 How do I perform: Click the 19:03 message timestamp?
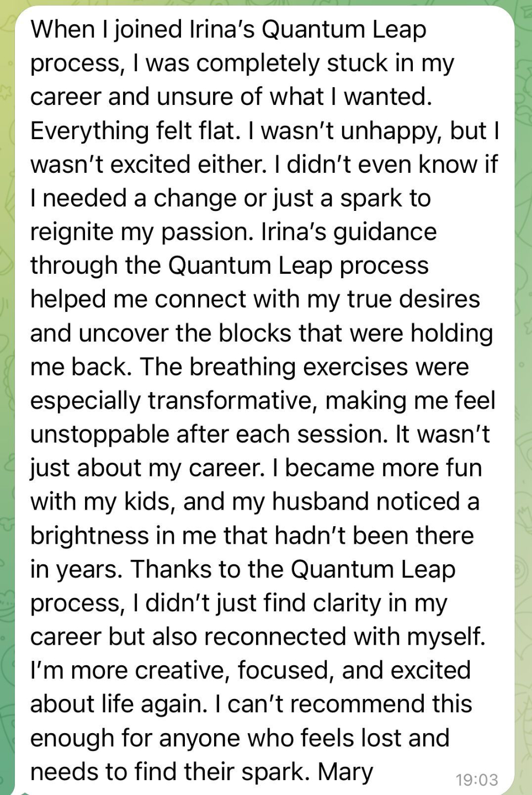click(477, 780)
